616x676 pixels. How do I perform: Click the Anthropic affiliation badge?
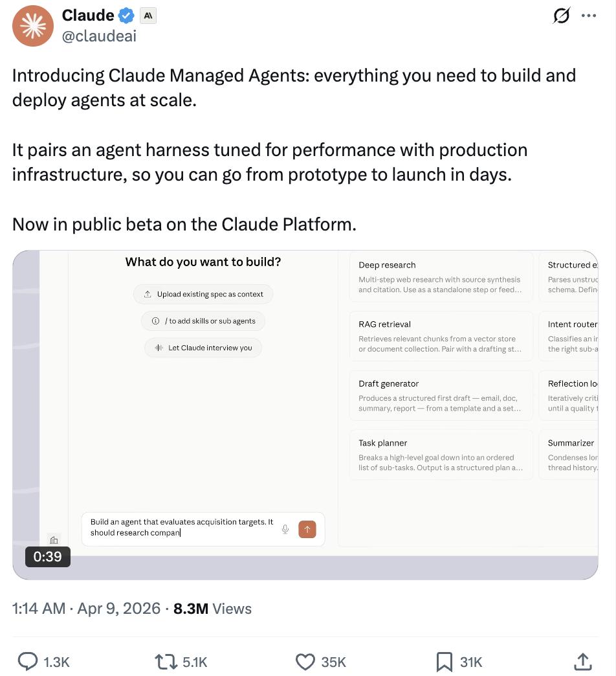pyautogui.click(x=148, y=16)
